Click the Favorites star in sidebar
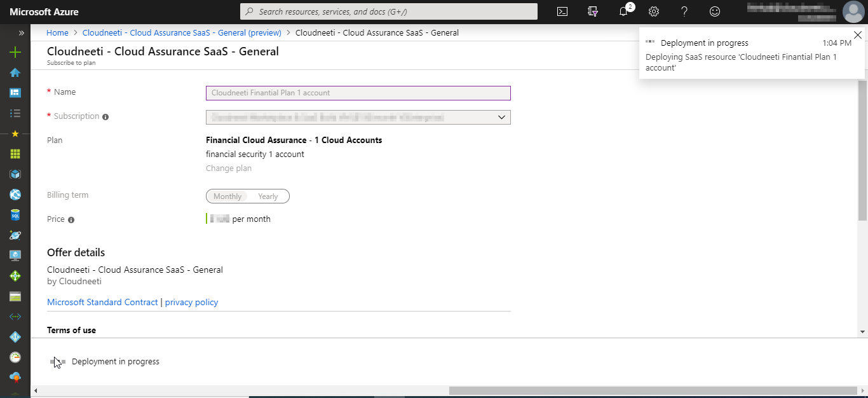The width and height of the screenshot is (868, 398). [15, 133]
